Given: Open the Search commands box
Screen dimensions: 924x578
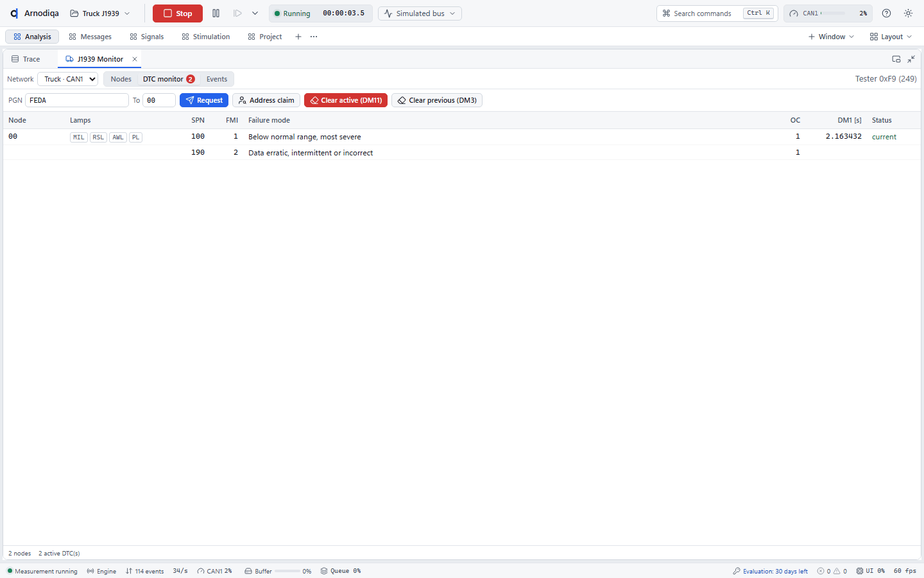Looking at the screenshot, I should point(717,13).
